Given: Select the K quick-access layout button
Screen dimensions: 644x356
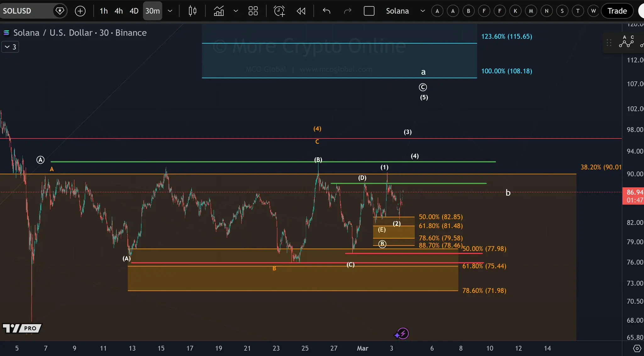Looking at the screenshot, I should [515, 11].
